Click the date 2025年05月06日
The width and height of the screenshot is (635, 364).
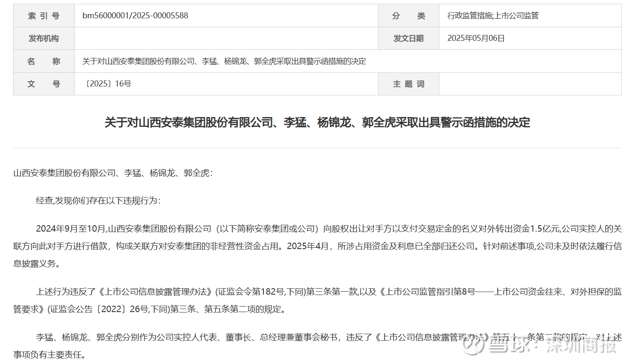pos(476,38)
